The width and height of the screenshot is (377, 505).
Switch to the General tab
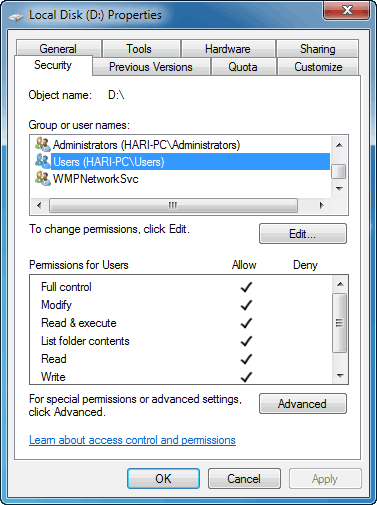58,49
